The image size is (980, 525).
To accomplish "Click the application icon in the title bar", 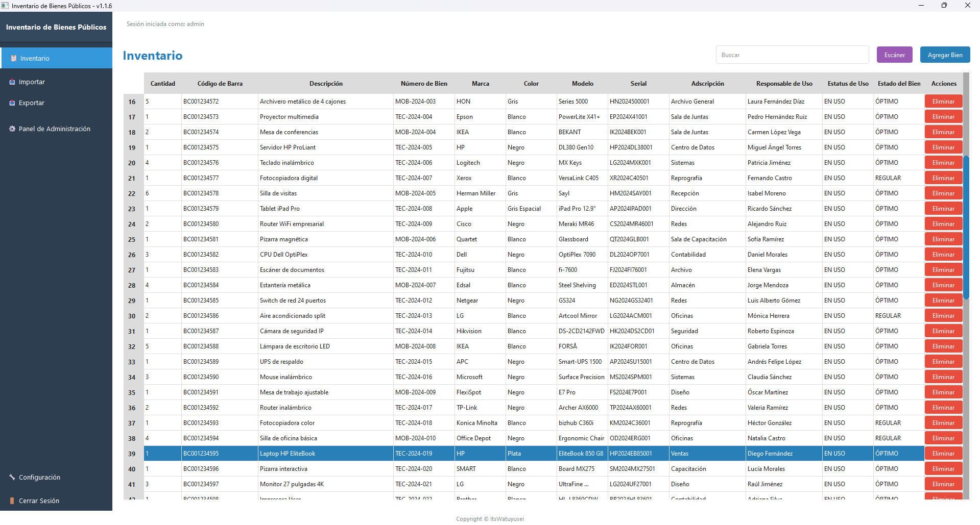I will coord(5,6).
